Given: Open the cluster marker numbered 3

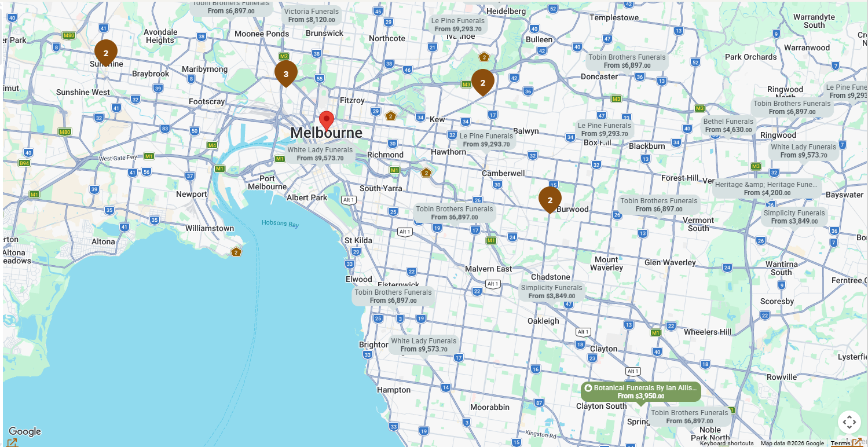Looking at the screenshot, I should click(x=286, y=74).
